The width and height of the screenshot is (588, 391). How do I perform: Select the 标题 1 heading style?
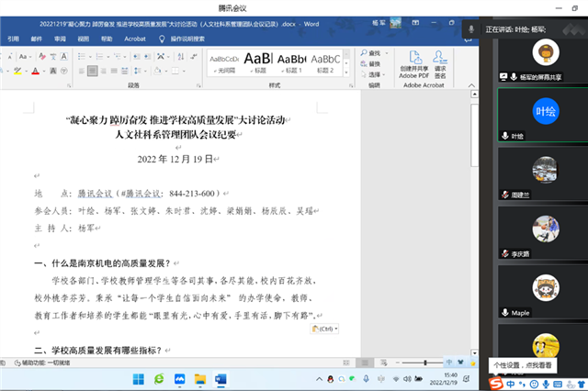[289, 62]
